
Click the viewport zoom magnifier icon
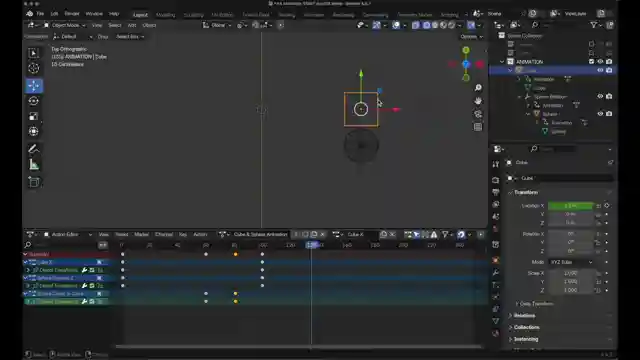click(x=478, y=88)
